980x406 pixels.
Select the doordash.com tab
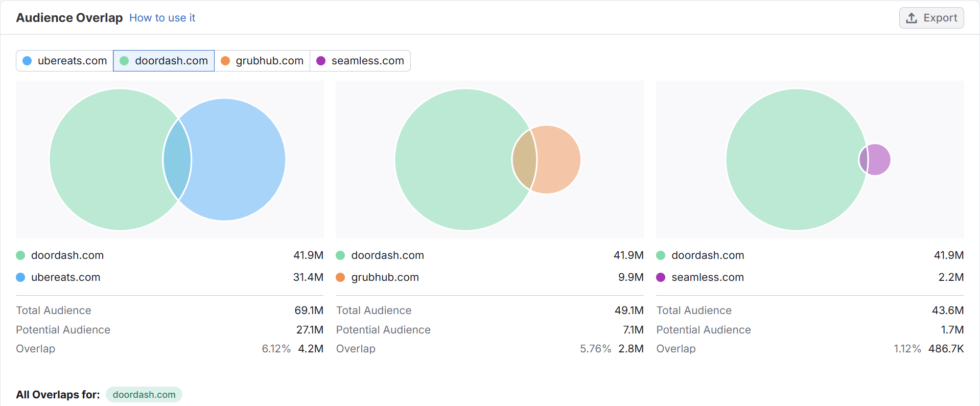click(164, 61)
